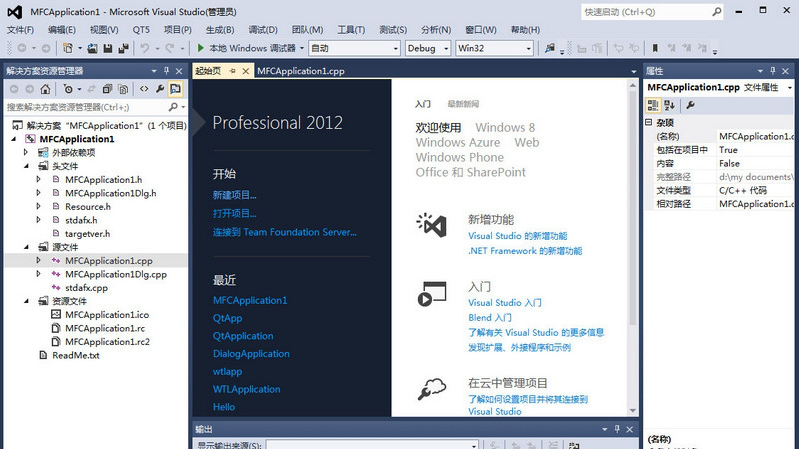The height and width of the screenshot is (466, 799).
Task: Open the QT5 menu
Action: pyautogui.click(x=141, y=30)
